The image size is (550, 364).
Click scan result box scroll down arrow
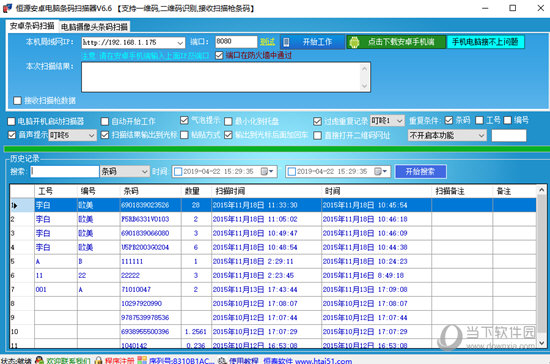[364, 86]
